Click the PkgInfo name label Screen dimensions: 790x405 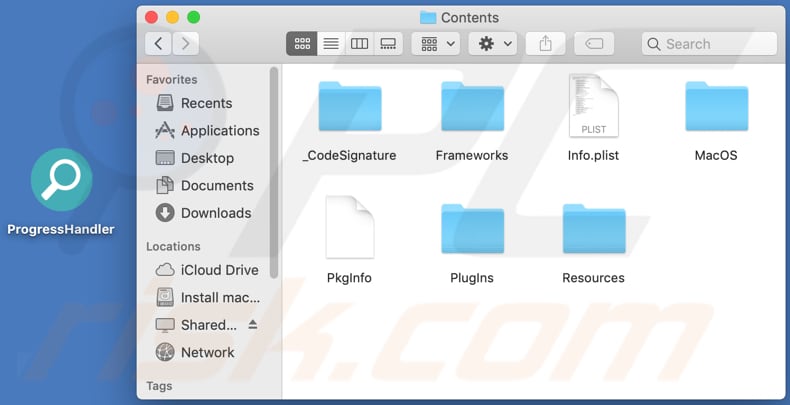click(x=349, y=278)
